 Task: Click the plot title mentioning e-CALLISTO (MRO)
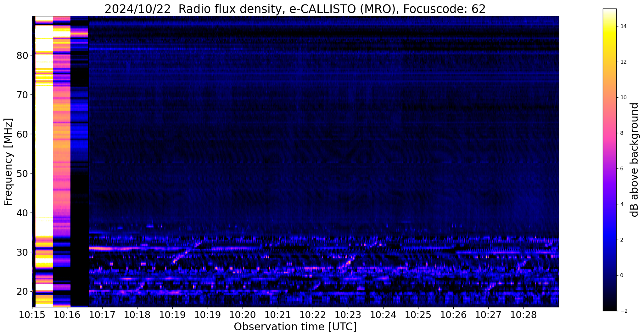tap(295, 9)
